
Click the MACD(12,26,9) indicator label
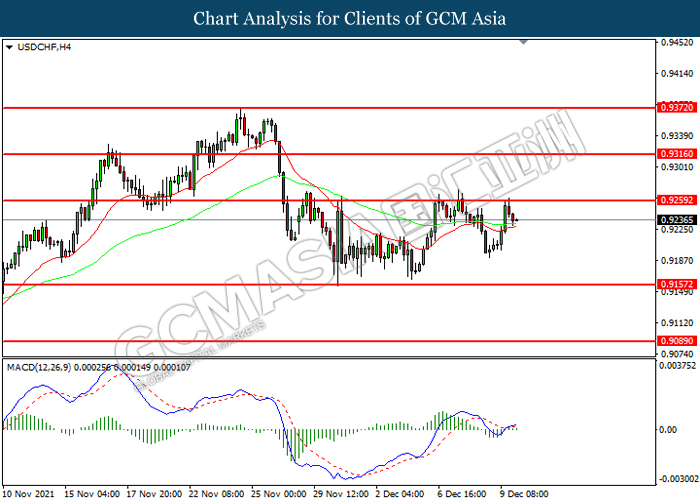pyautogui.click(x=39, y=367)
